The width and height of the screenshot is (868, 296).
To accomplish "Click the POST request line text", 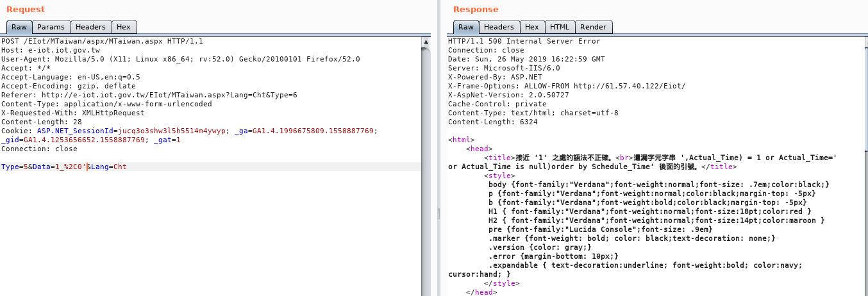I will point(102,41).
